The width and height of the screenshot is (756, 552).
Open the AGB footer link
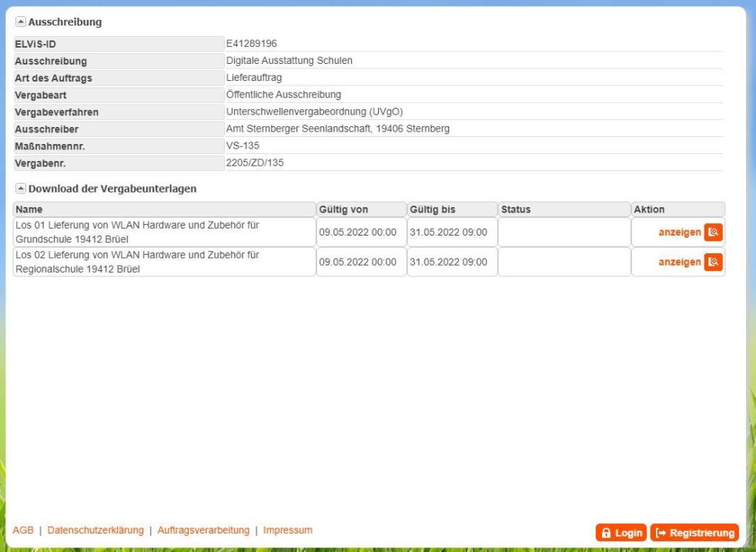[x=23, y=530]
